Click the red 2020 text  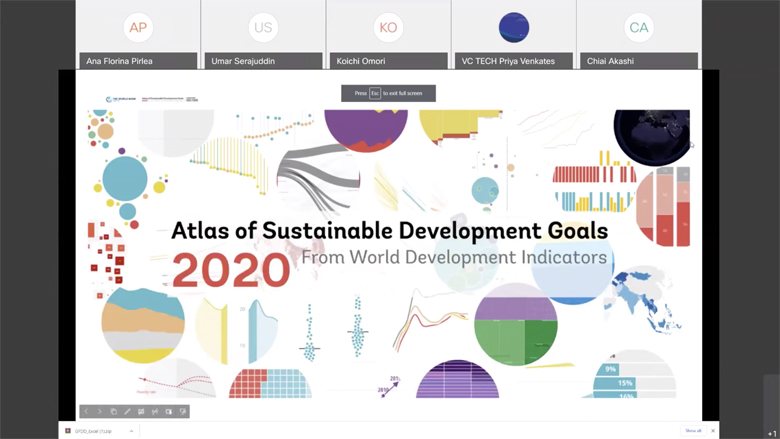tap(231, 270)
